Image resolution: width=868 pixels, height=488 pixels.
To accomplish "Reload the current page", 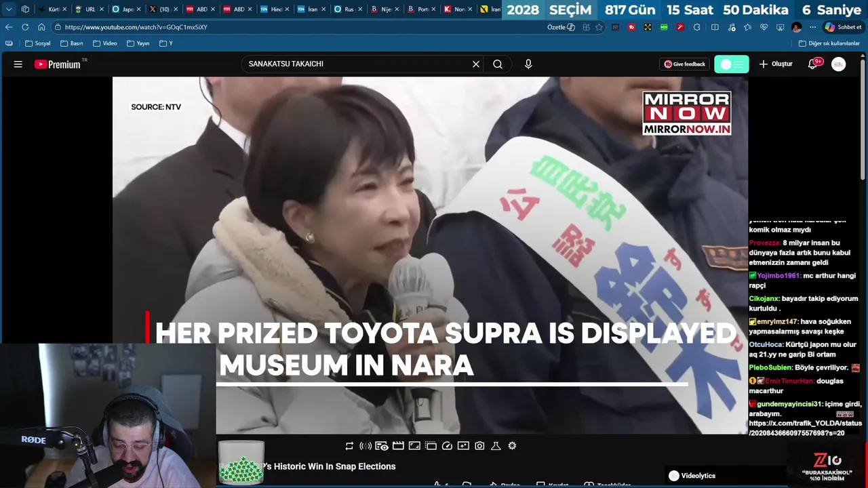I will tap(25, 27).
